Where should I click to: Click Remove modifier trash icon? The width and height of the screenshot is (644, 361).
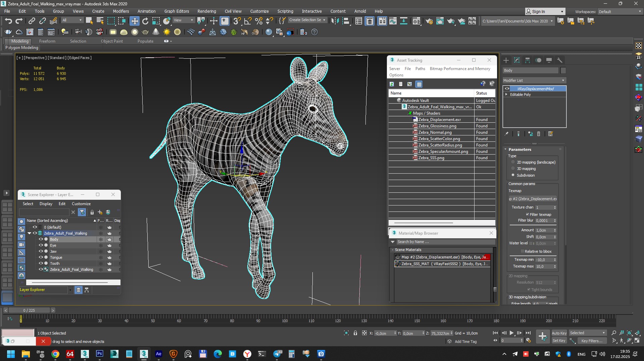click(x=539, y=134)
